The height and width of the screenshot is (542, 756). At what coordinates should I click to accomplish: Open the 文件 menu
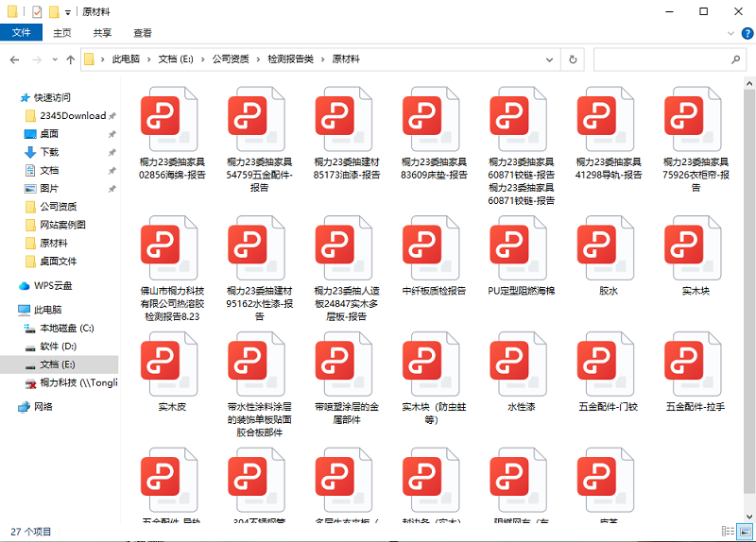click(21, 33)
